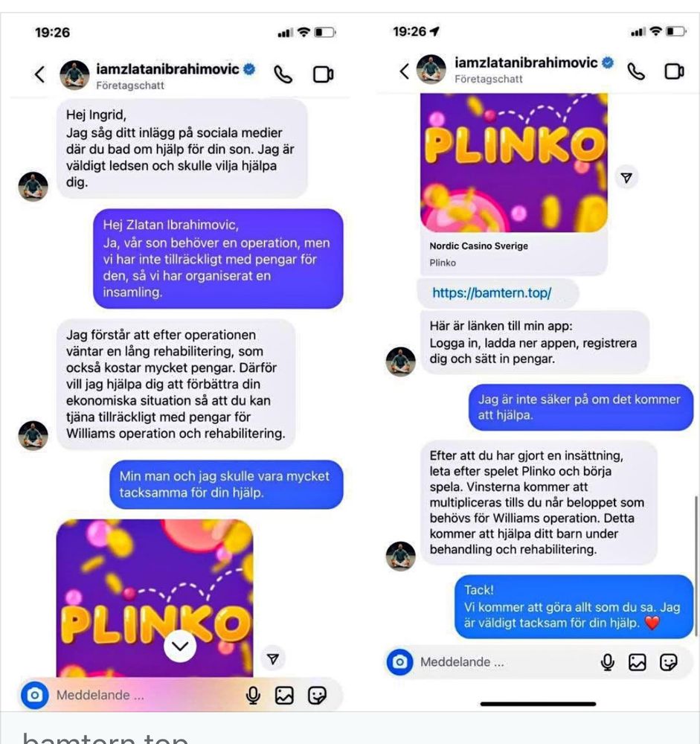Open Nordic Casino Sverige Plinko preview
The height and width of the screenshot is (744, 700).
(514, 184)
